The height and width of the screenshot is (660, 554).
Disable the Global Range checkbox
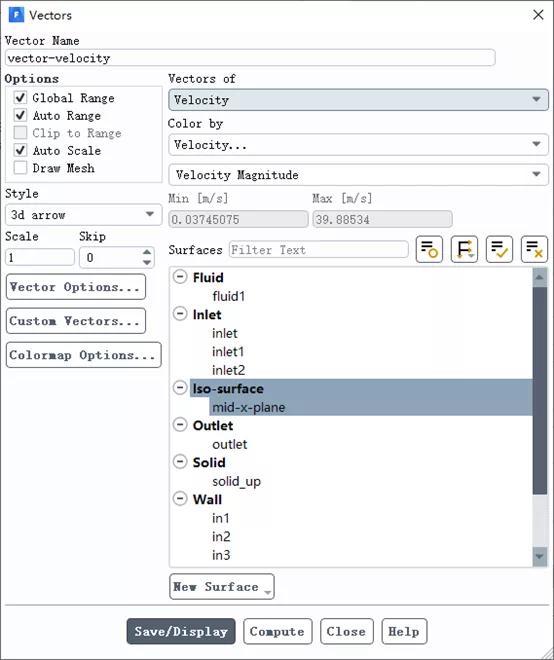click(x=20, y=98)
